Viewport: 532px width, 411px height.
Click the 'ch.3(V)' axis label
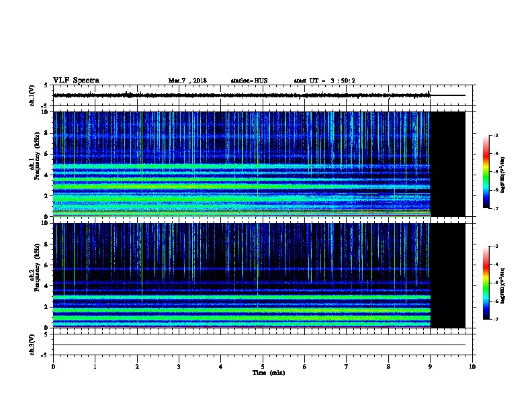[x=32, y=345]
